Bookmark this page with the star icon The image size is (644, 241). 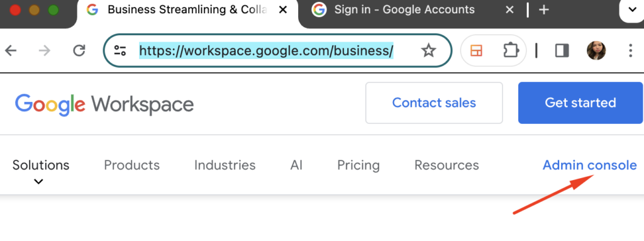point(428,50)
